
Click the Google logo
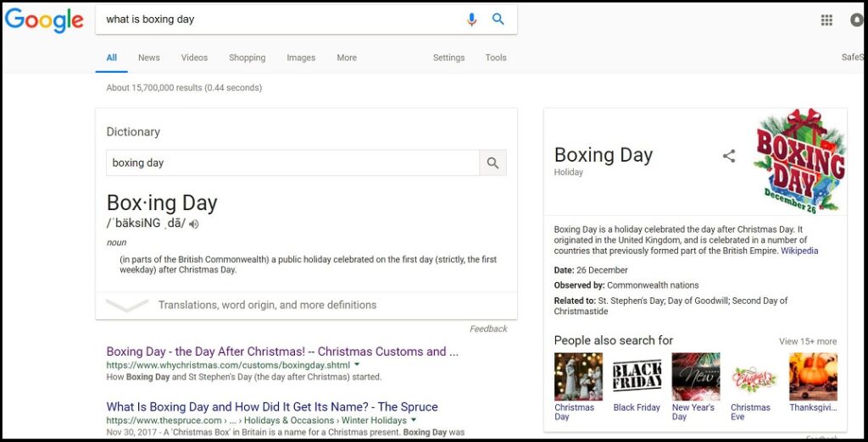click(44, 20)
